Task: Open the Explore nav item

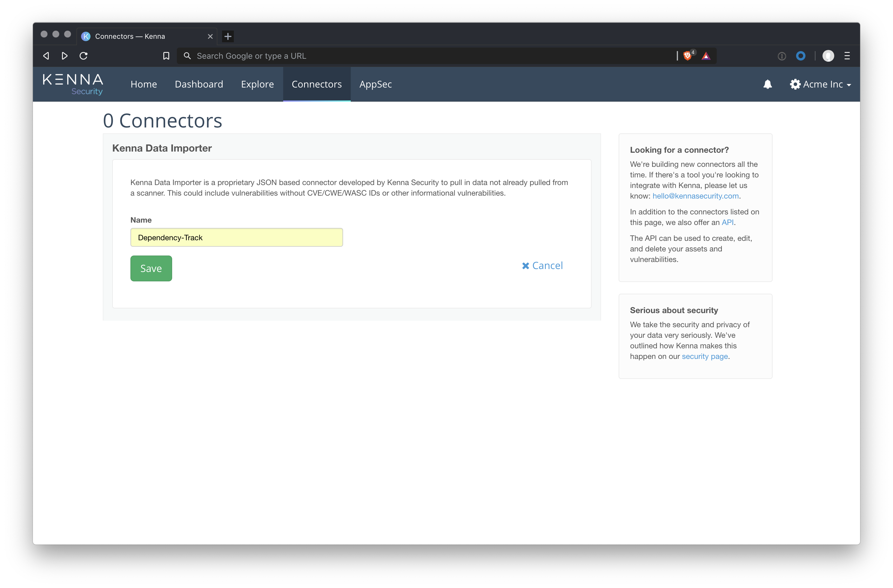Action: 257,84
